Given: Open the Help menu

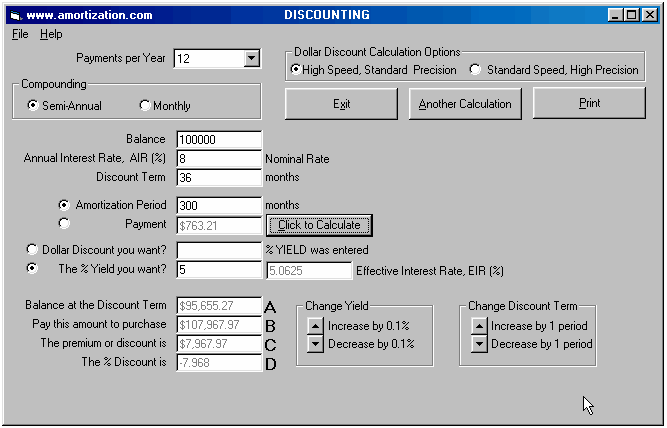Looking at the screenshot, I should 51,34.
